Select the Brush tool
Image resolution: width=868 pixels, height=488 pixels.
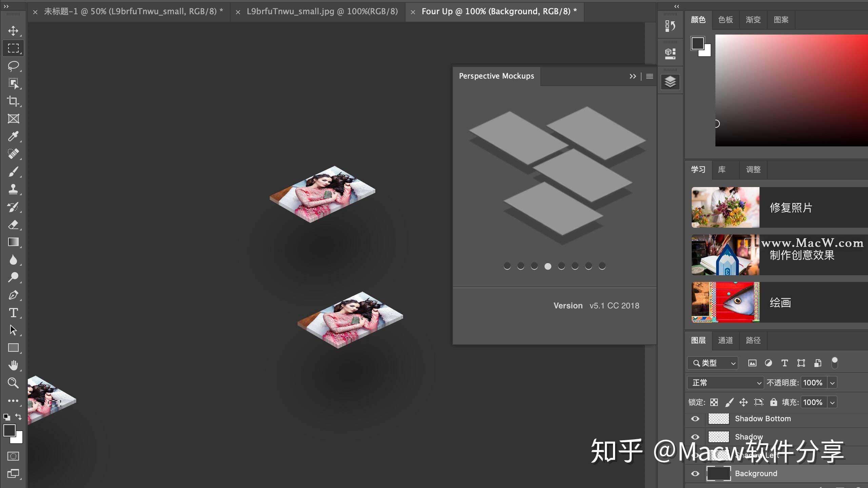(x=13, y=172)
